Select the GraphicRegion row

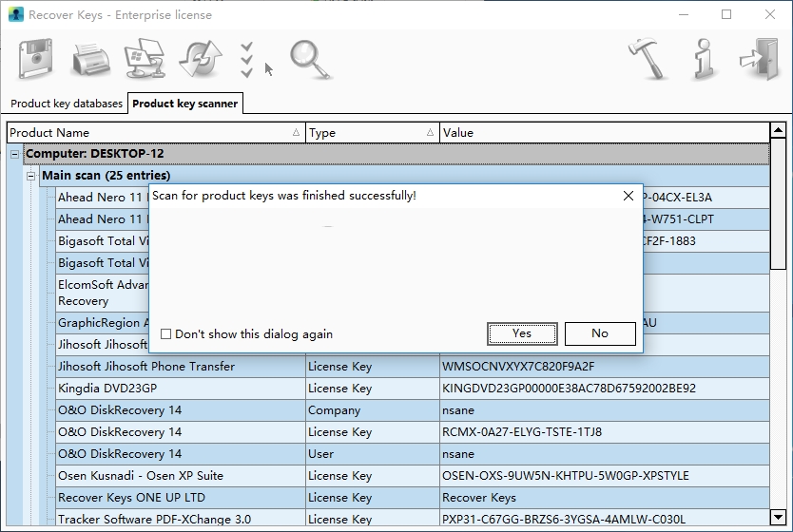[103, 323]
